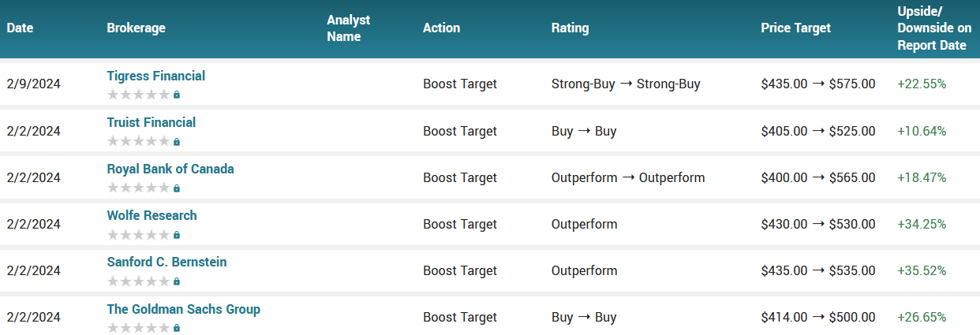The height and width of the screenshot is (335, 980).
Task: Click the Rating column header
Action: pos(570,28)
